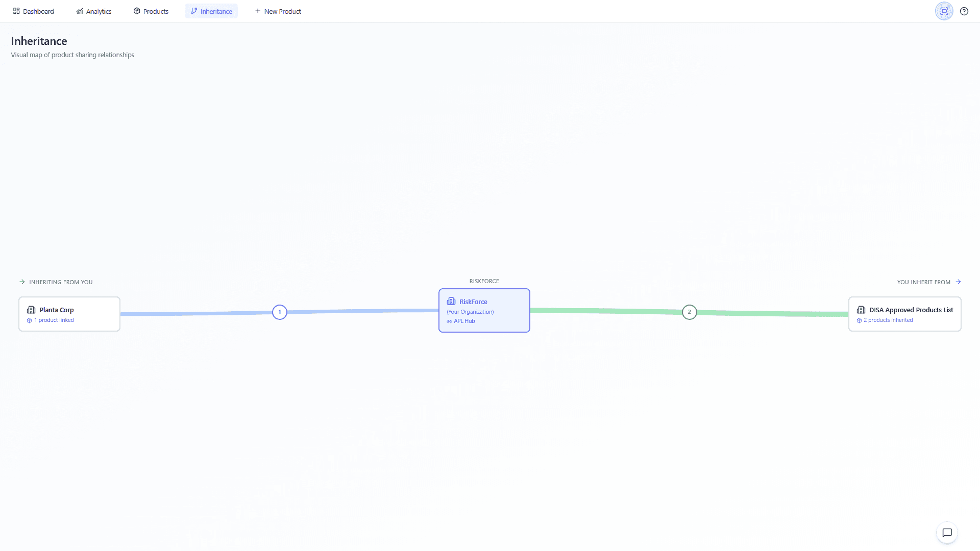
Task: Click connection badge 2 on the green line
Action: (x=689, y=312)
